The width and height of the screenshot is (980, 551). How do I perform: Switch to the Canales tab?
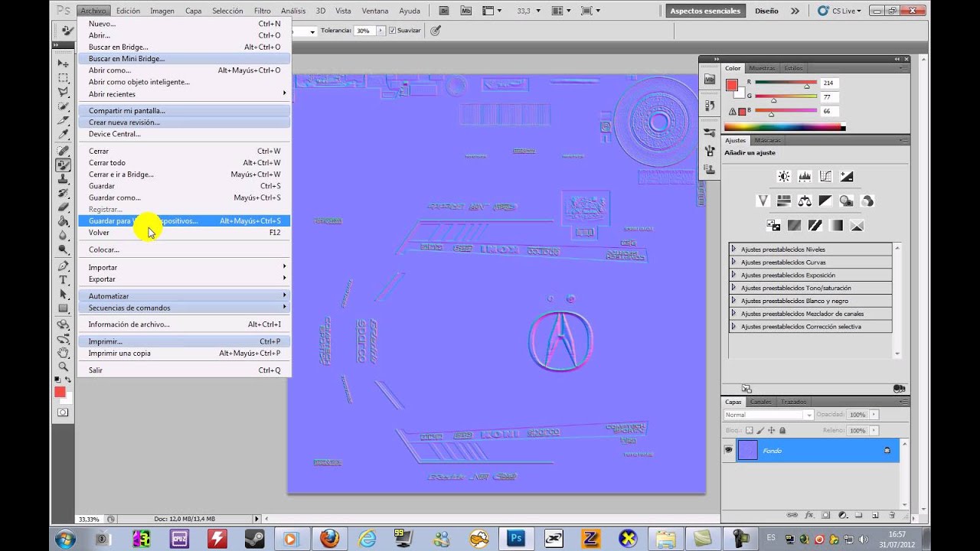pos(760,402)
